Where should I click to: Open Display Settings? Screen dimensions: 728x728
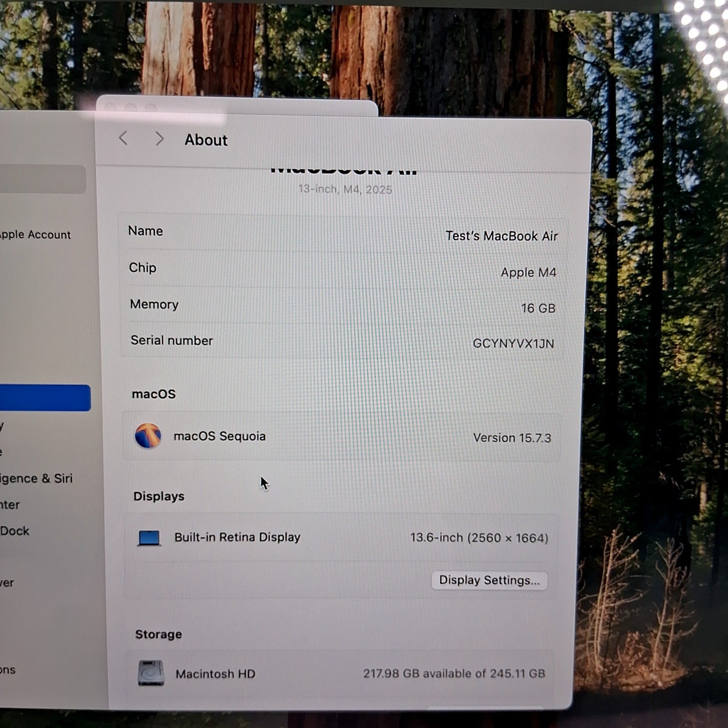489,580
